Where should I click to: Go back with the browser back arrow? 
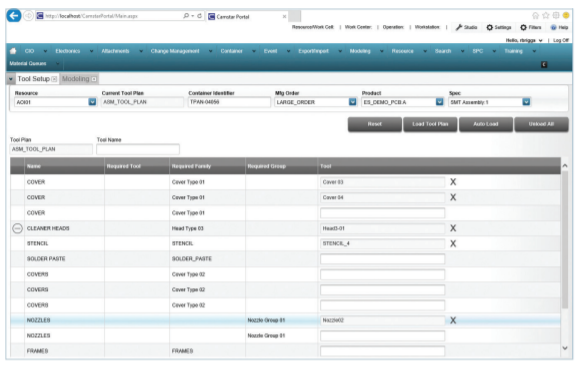point(14,16)
